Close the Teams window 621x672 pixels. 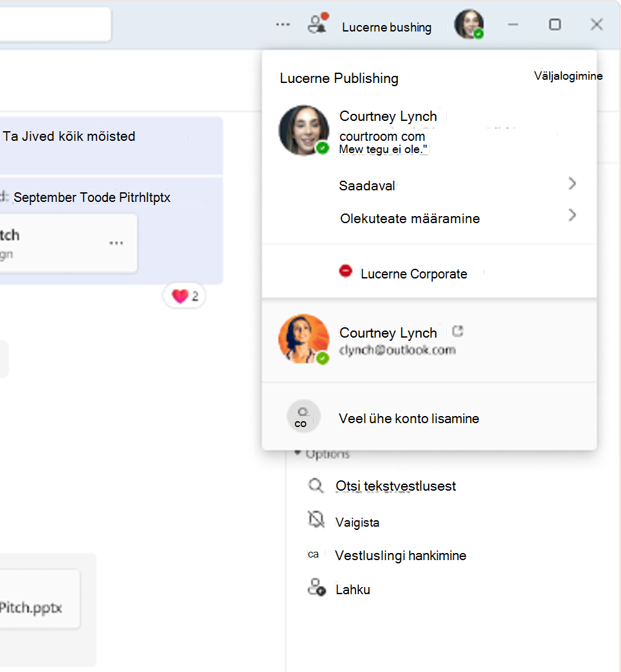tap(597, 24)
